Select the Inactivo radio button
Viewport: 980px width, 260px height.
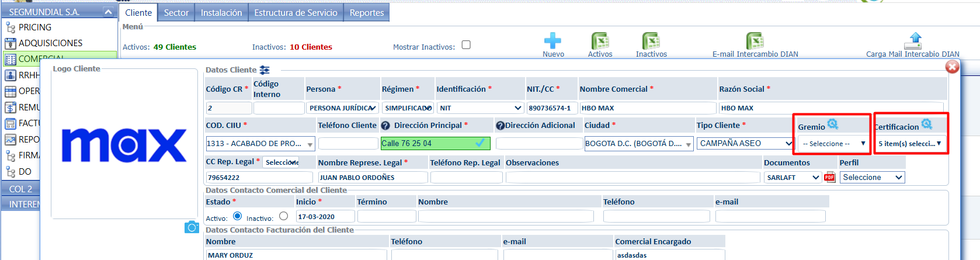pos(284,216)
